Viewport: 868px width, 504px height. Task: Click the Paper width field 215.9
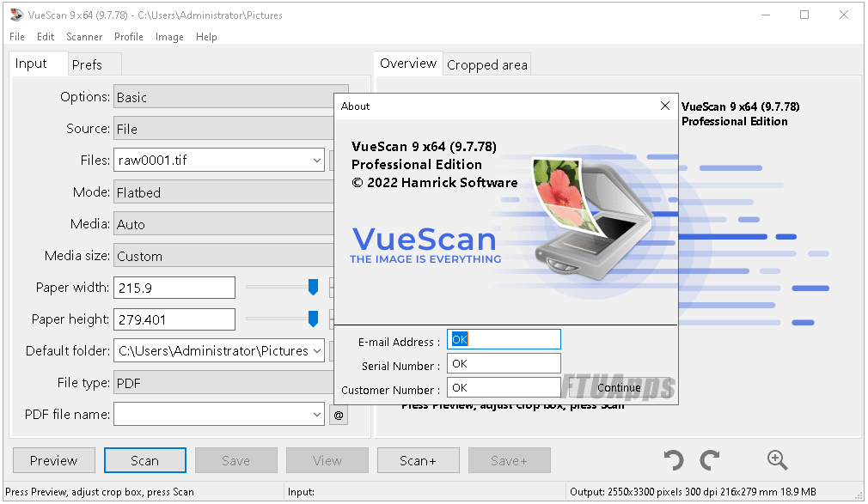(x=174, y=288)
